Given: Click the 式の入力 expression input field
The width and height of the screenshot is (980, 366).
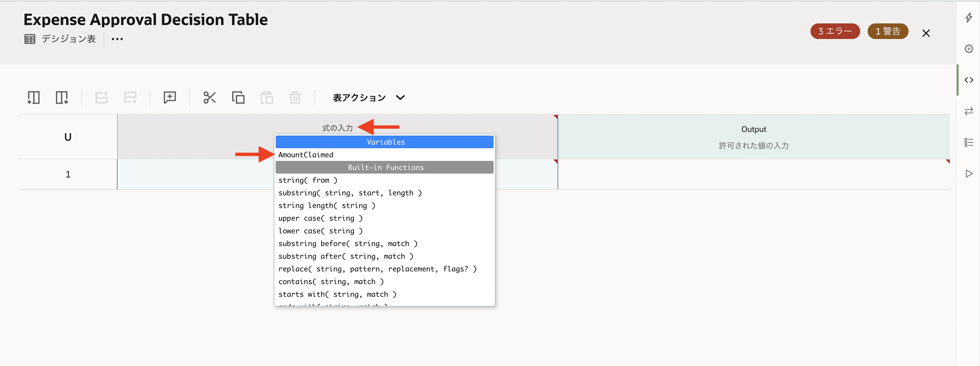Looking at the screenshot, I should [x=337, y=128].
